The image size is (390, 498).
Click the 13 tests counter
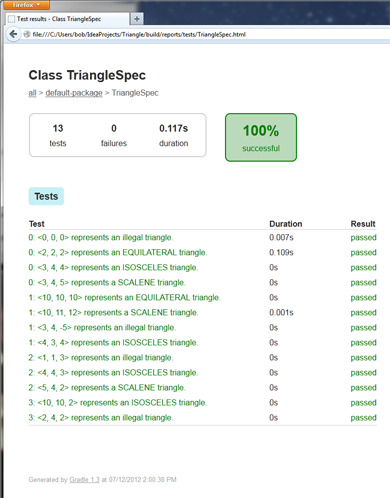point(58,135)
